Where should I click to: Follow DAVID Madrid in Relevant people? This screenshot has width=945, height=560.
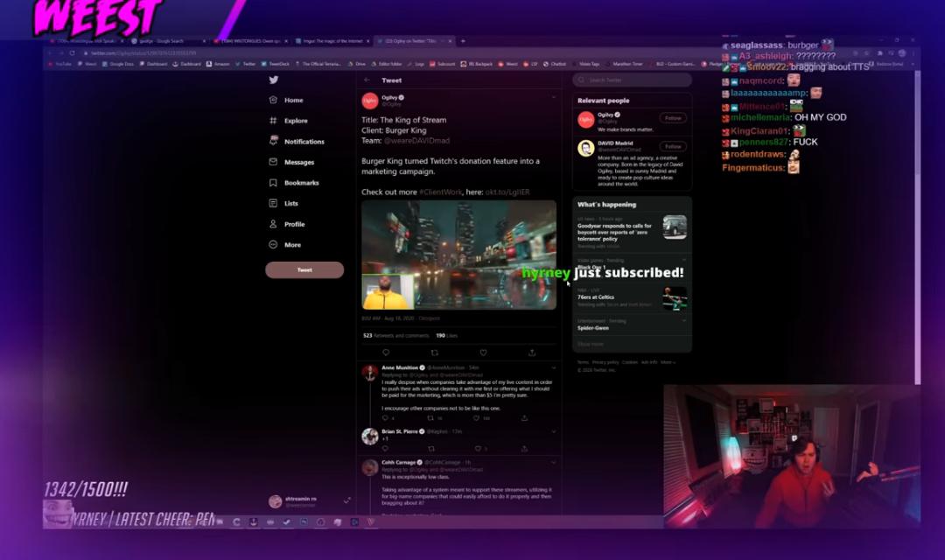(673, 146)
